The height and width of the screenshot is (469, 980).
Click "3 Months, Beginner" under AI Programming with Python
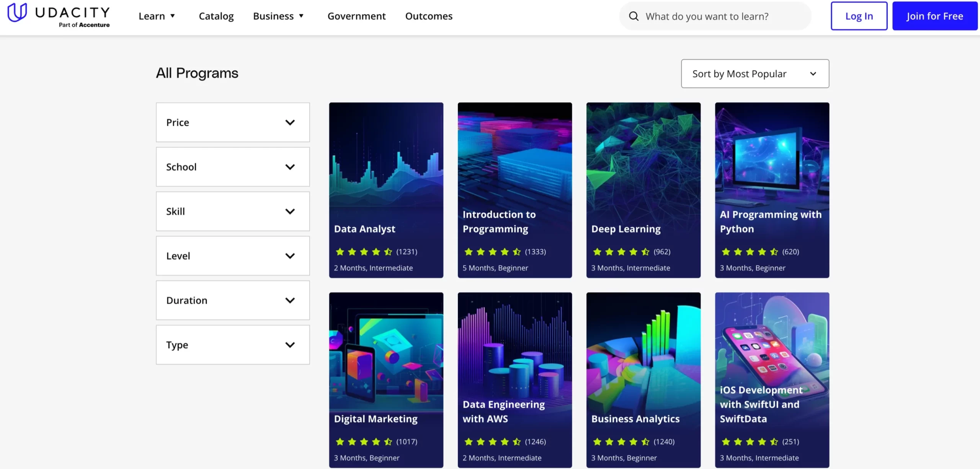pyautogui.click(x=752, y=268)
